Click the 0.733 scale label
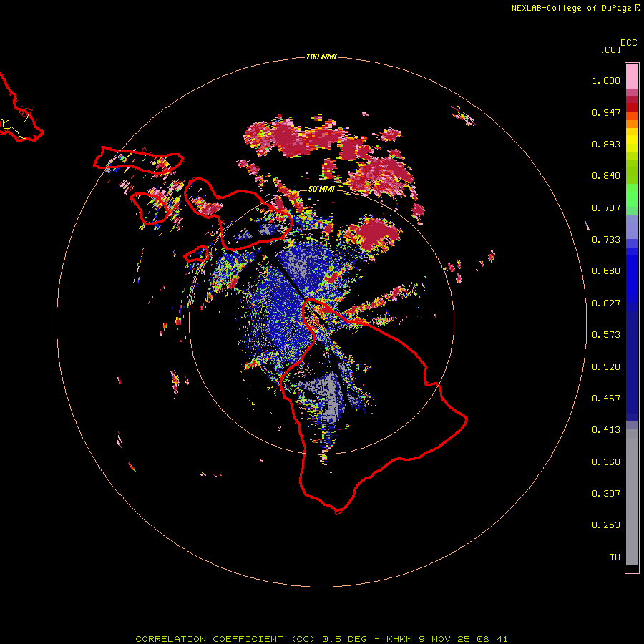This screenshot has width=644, height=644. tap(606, 240)
